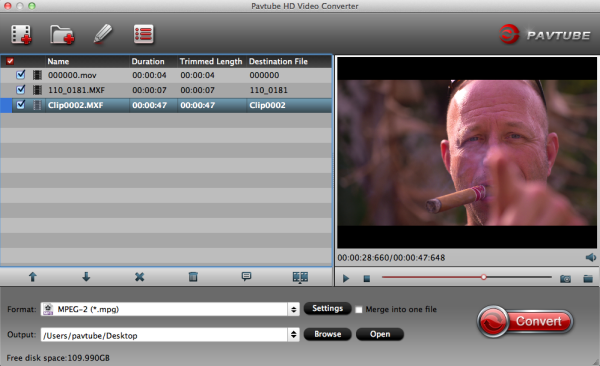Expand the Format MPEG-2 dropdown
Screen dimensions: 600x366
coord(293,309)
